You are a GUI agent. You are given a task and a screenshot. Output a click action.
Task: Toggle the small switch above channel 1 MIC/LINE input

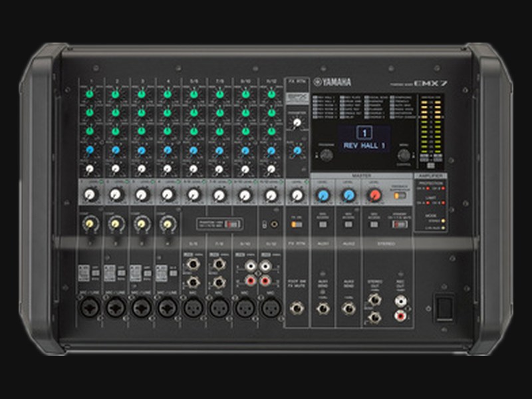(x=96, y=273)
